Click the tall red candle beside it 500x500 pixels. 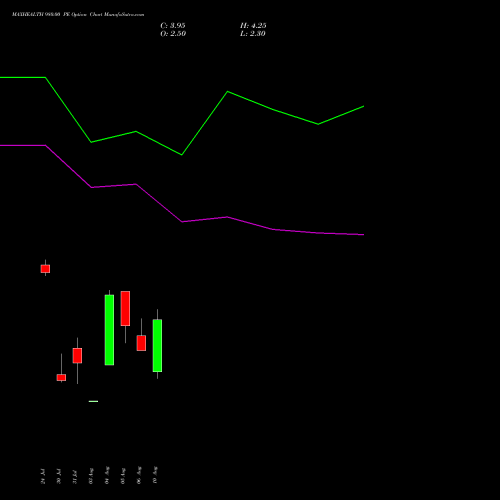tap(125, 308)
